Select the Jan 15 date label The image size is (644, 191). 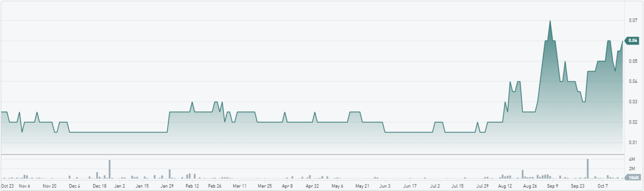143,185
